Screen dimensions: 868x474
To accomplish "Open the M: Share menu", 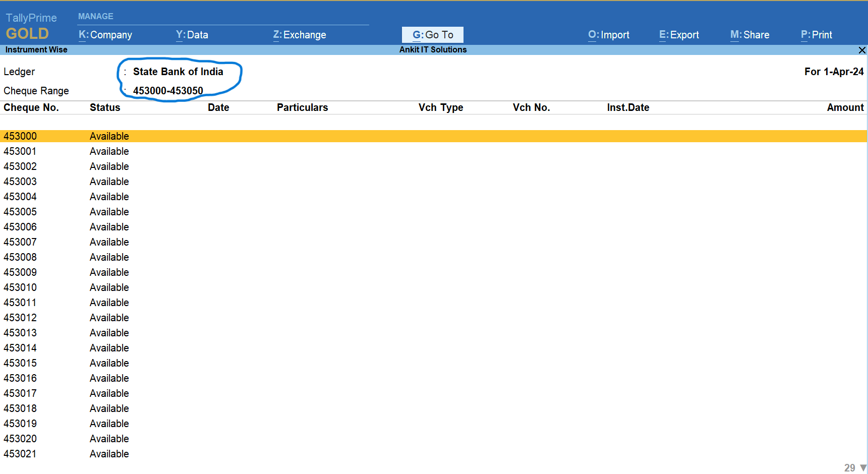I will 749,35.
